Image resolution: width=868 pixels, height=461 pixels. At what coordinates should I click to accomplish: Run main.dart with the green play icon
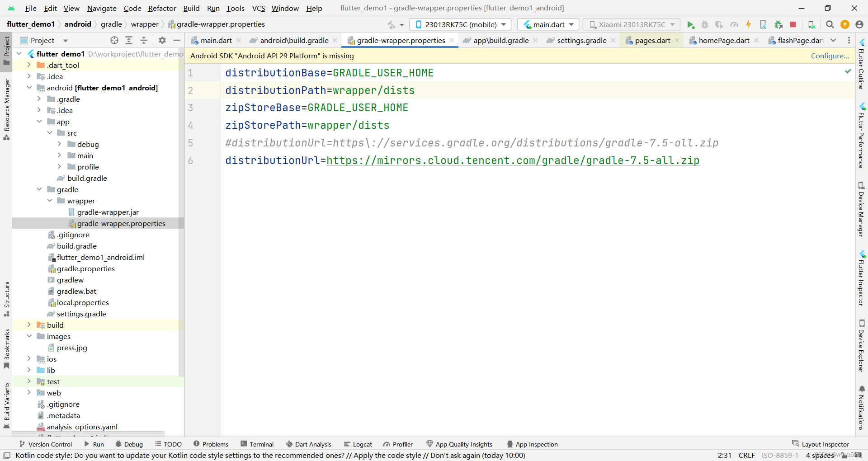[x=690, y=24]
